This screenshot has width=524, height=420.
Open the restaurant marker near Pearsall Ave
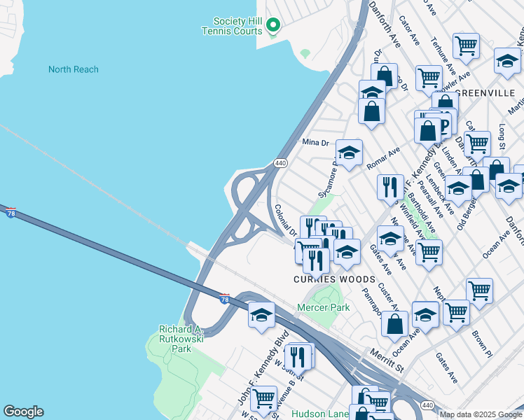390,188
